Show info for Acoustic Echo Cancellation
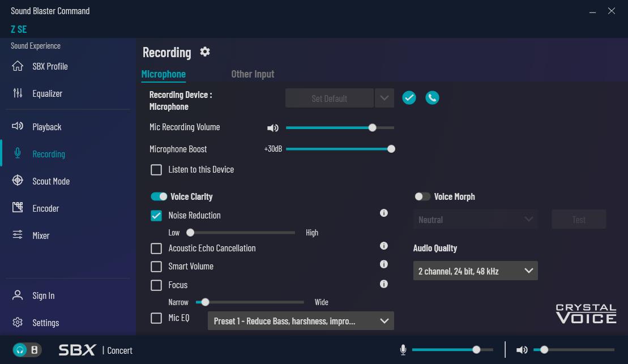628x364 pixels. [383, 246]
